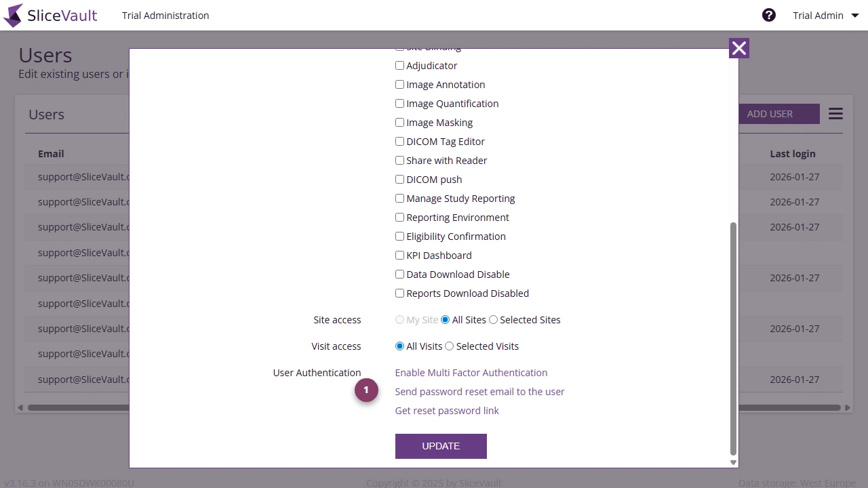The image size is (868, 488).
Task: Check the Image Annotation checkbox
Action: point(399,84)
